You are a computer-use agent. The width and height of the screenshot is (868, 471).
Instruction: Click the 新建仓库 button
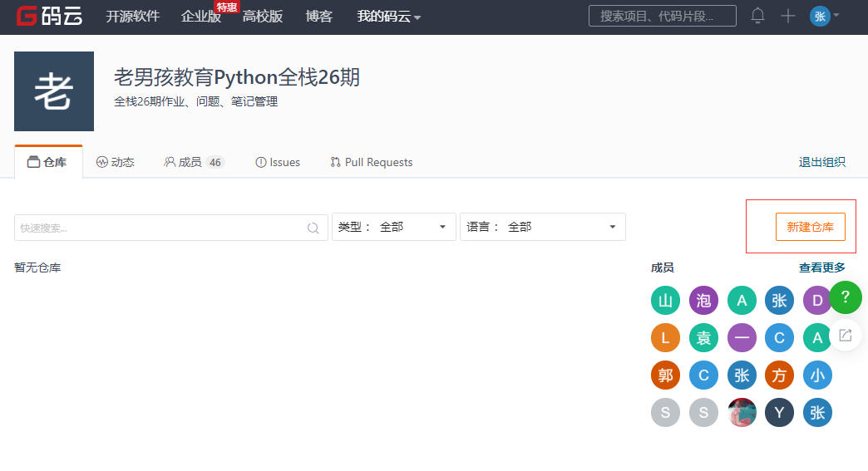pyautogui.click(x=811, y=227)
